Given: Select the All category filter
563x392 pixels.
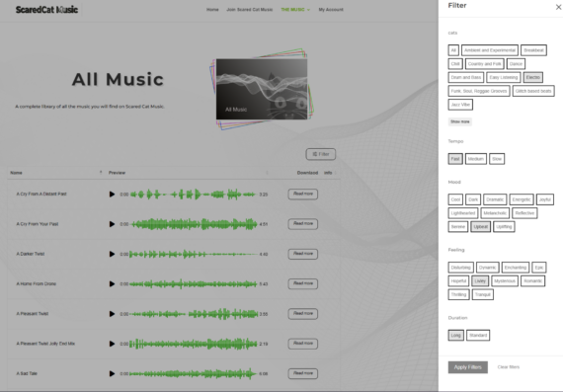Looking at the screenshot, I should click(x=453, y=50).
